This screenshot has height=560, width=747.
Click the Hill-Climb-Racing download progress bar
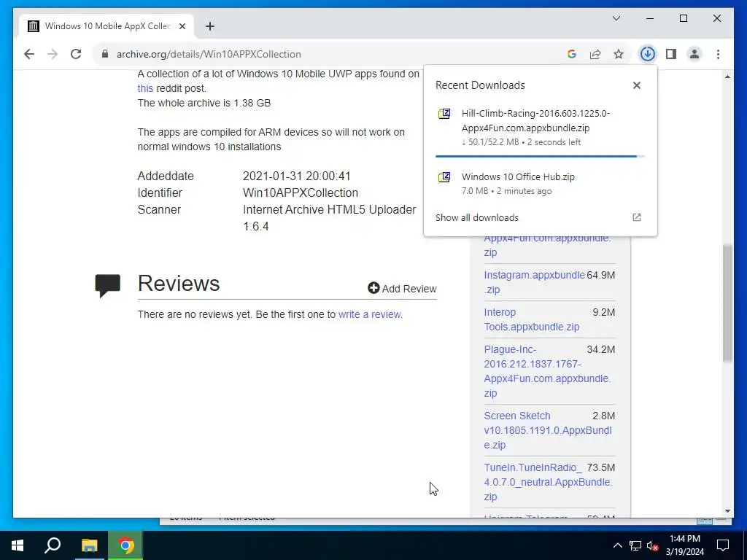[540, 156]
